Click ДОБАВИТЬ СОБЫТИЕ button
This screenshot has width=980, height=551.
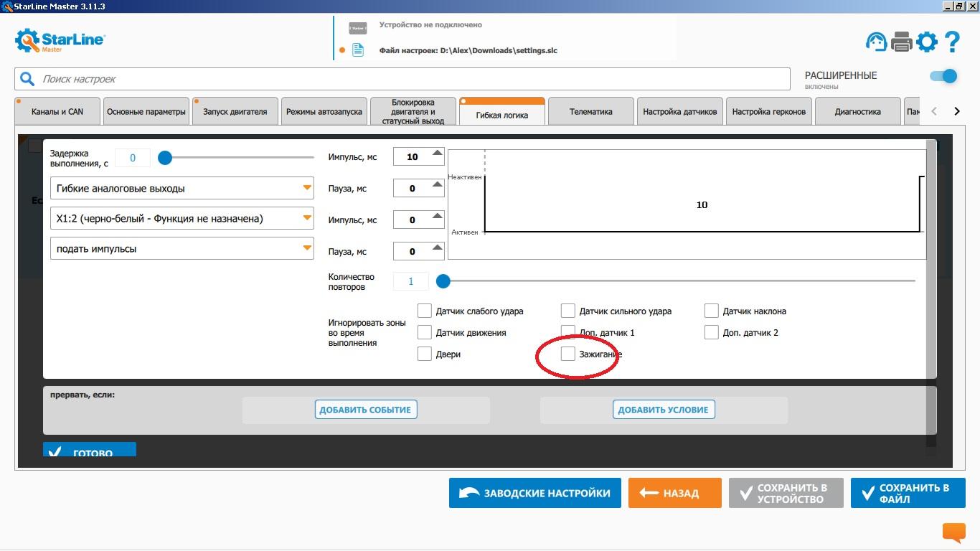366,410
